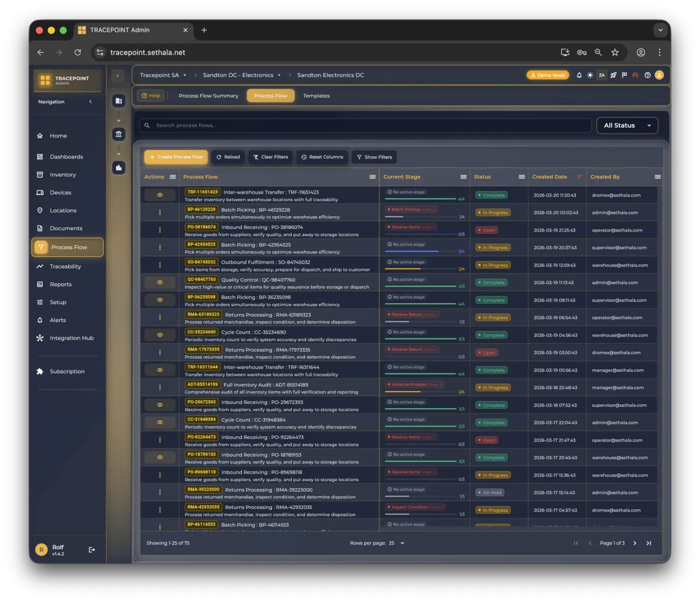Click the logout icon next to Rolf
The image size is (700, 602).
[x=91, y=549]
